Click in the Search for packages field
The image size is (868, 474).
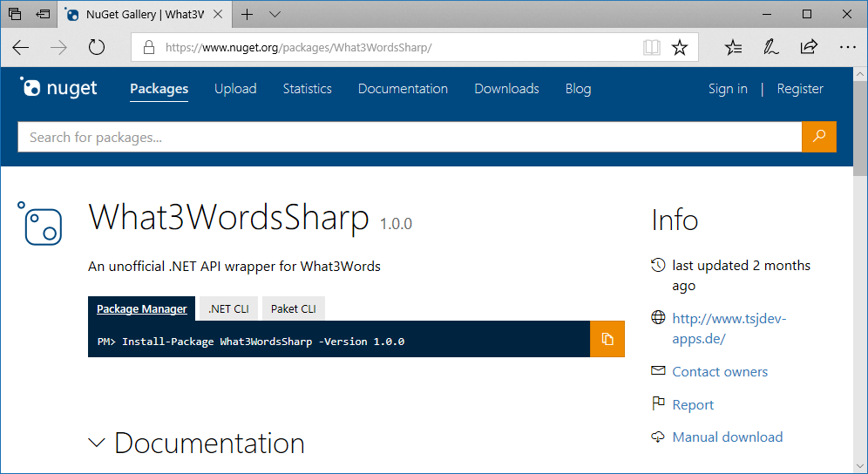click(x=410, y=137)
